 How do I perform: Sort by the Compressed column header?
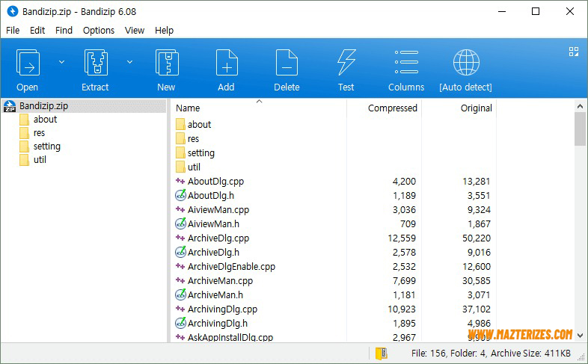tap(392, 108)
